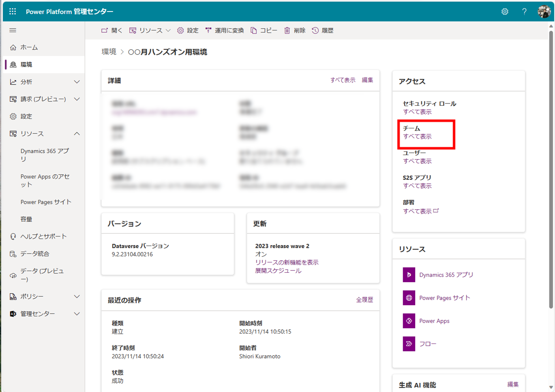Show all under S2S アプリ
The height and width of the screenshot is (392, 555).
coord(417,186)
